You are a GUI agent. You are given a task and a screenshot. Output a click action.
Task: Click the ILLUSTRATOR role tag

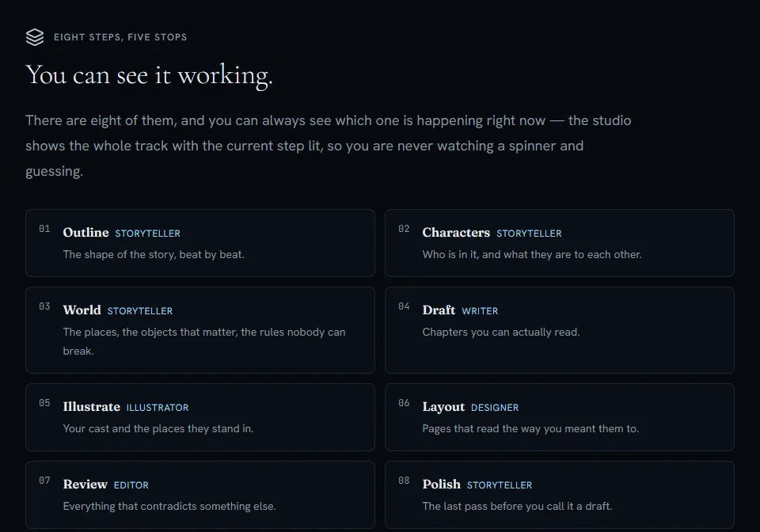coord(158,408)
